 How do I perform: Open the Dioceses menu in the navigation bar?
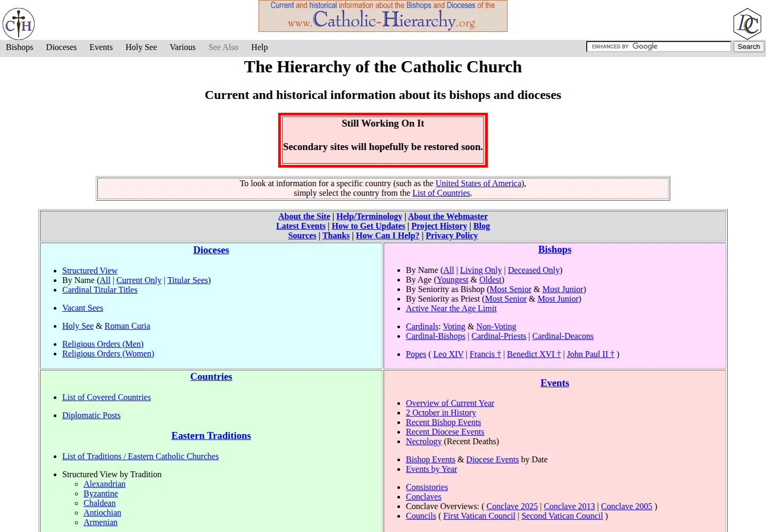[61, 47]
